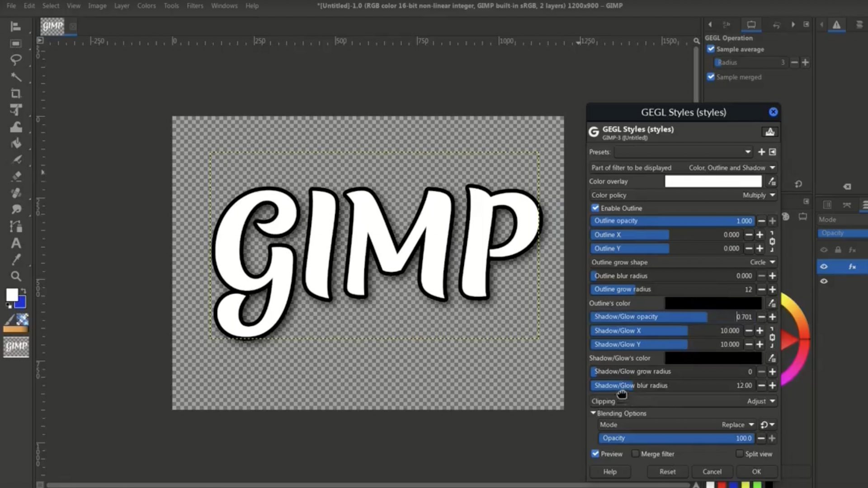Uncheck Enable Outline checkbox
Image resolution: width=868 pixels, height=488 pixels.
595,208
